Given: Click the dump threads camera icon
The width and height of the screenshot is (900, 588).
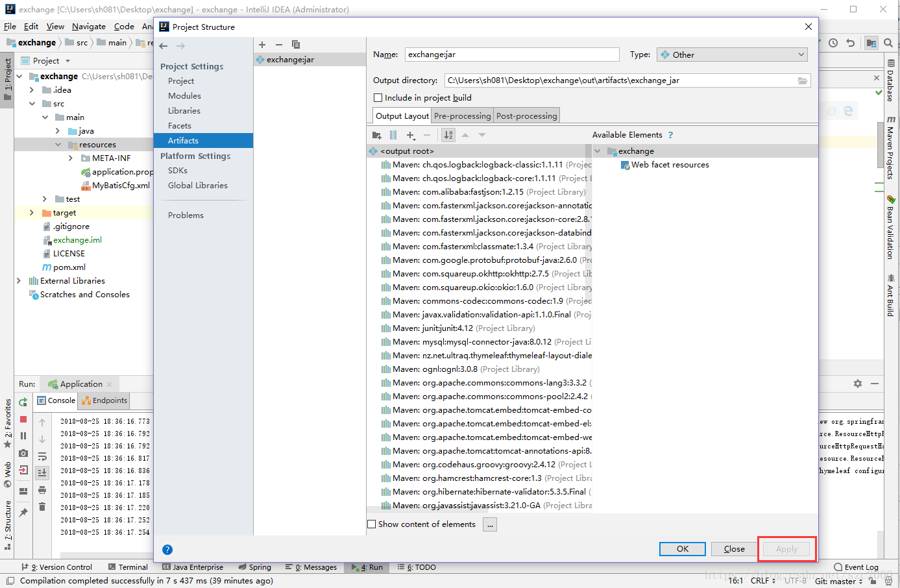Looking at the screenshot, I should click(23, 453).
